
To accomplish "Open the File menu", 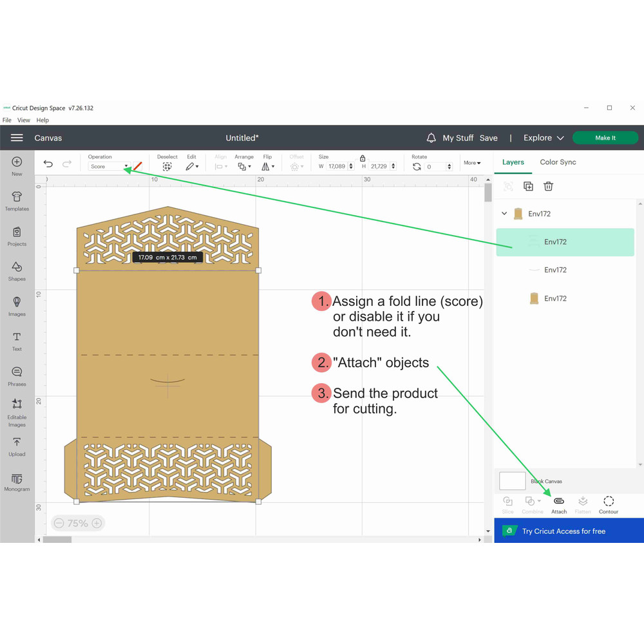I will (7, 120).
